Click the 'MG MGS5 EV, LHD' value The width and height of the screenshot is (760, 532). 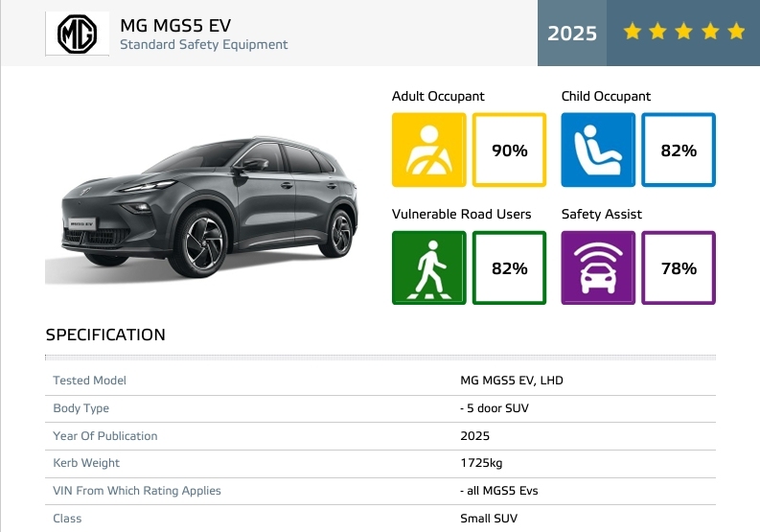512,381
